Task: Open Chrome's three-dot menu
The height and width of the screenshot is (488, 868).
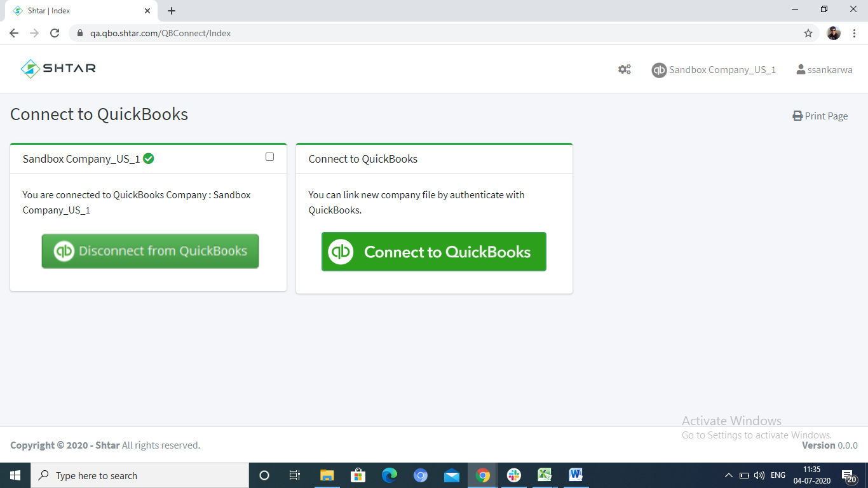Action: point(855,33)
